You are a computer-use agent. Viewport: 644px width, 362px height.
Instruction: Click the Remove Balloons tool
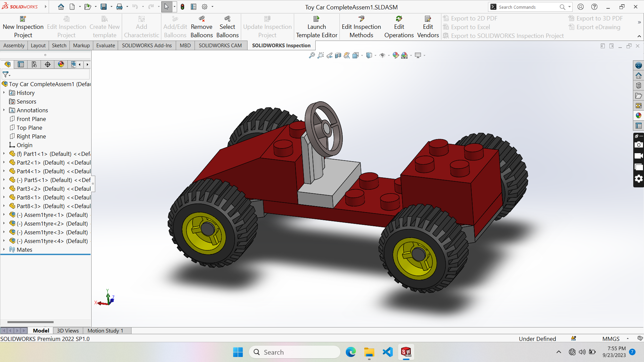pos(202,27)
